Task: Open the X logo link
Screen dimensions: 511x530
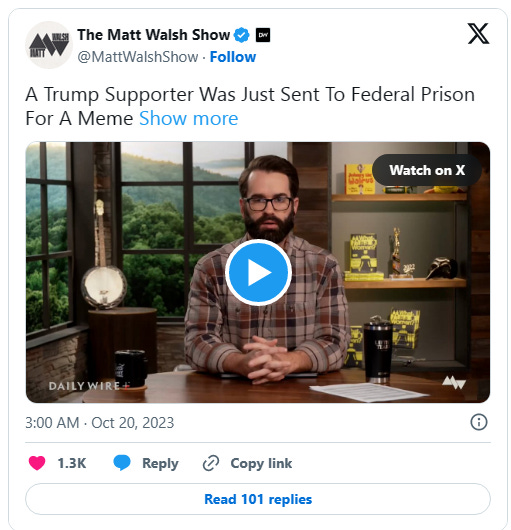Action: pyautogui.click(x=478, y=33)
